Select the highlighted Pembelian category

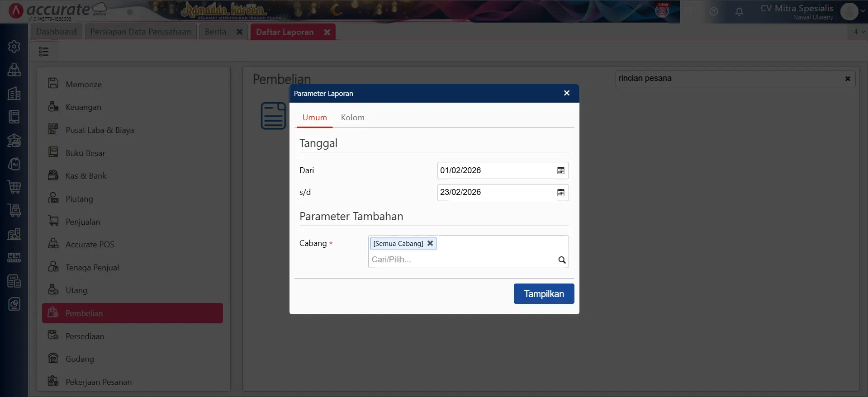click(132, 313)
